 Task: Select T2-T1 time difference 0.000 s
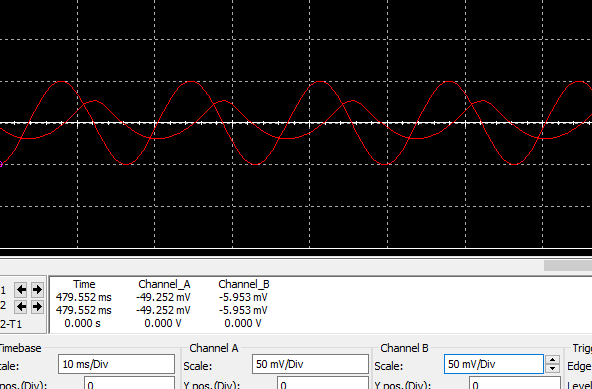tap(83, 324)
